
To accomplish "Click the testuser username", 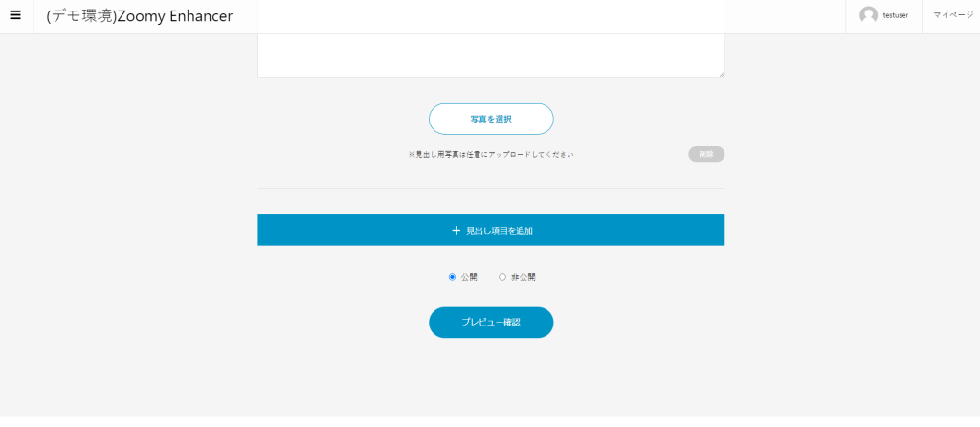I will [x=896, y=16].
